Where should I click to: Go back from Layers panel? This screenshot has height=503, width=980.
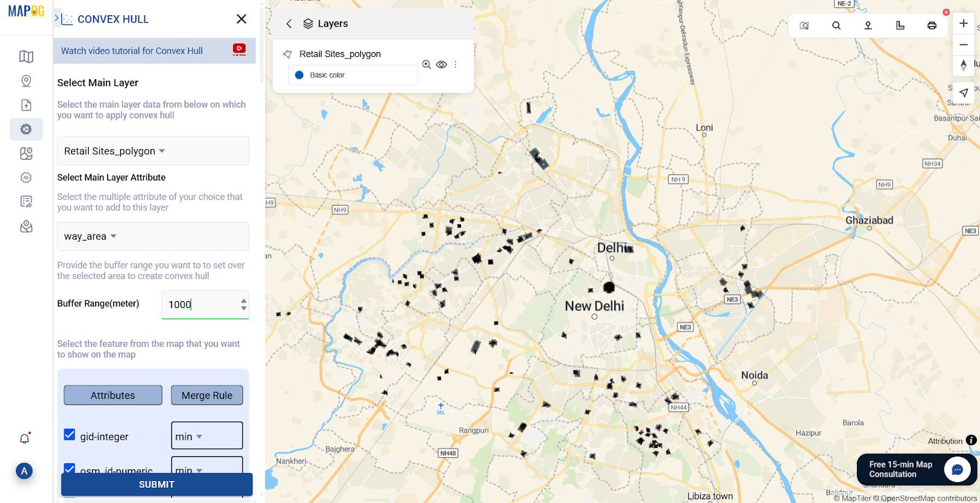(288, 24)
